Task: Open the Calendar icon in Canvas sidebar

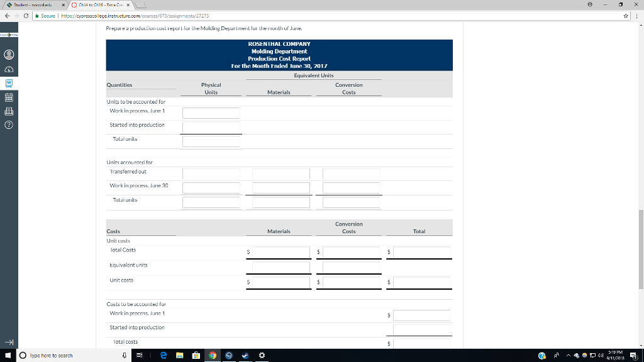Action: [9, 97]
